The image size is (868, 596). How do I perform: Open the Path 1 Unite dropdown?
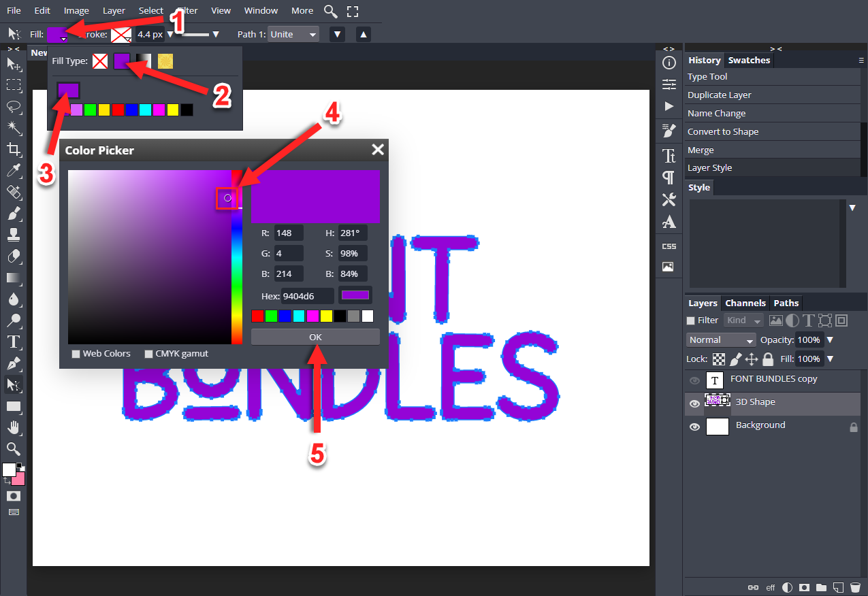click(293, 34)
